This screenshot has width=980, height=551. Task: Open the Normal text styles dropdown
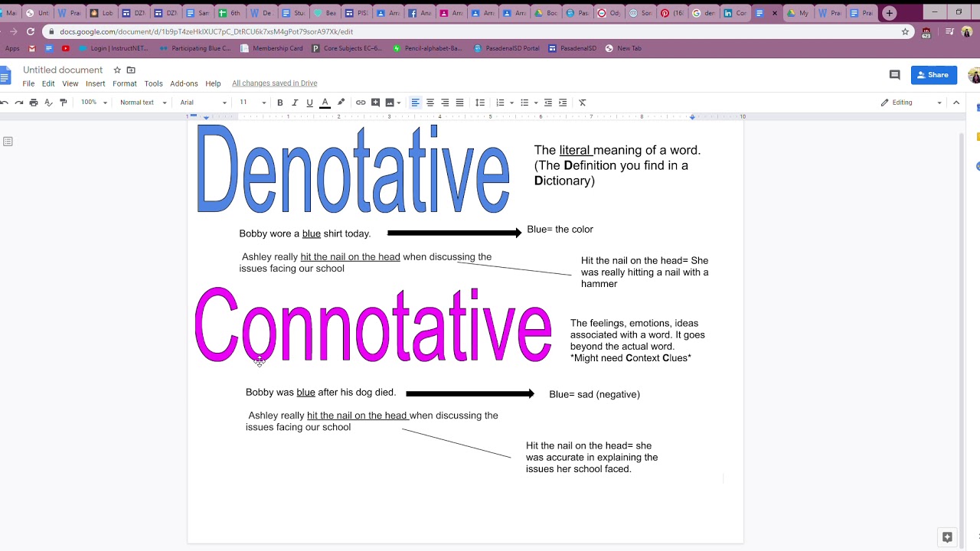pyautogui.click(x=143, y=103)
